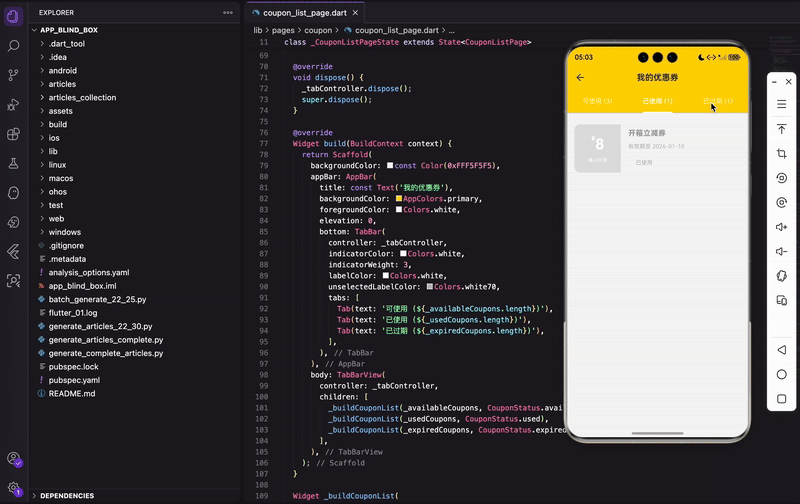Click the emulator rotate right icon
Viewport: 800px width, 504px height.
click(781, 203)
